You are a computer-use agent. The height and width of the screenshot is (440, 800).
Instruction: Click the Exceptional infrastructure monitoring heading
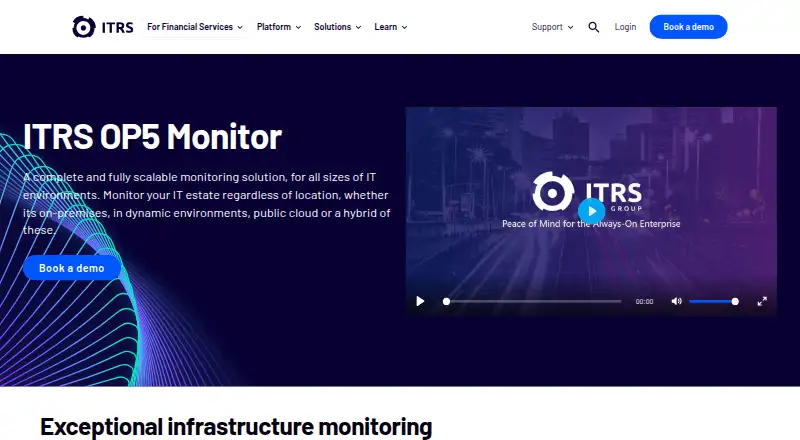[x=236, y=427]
